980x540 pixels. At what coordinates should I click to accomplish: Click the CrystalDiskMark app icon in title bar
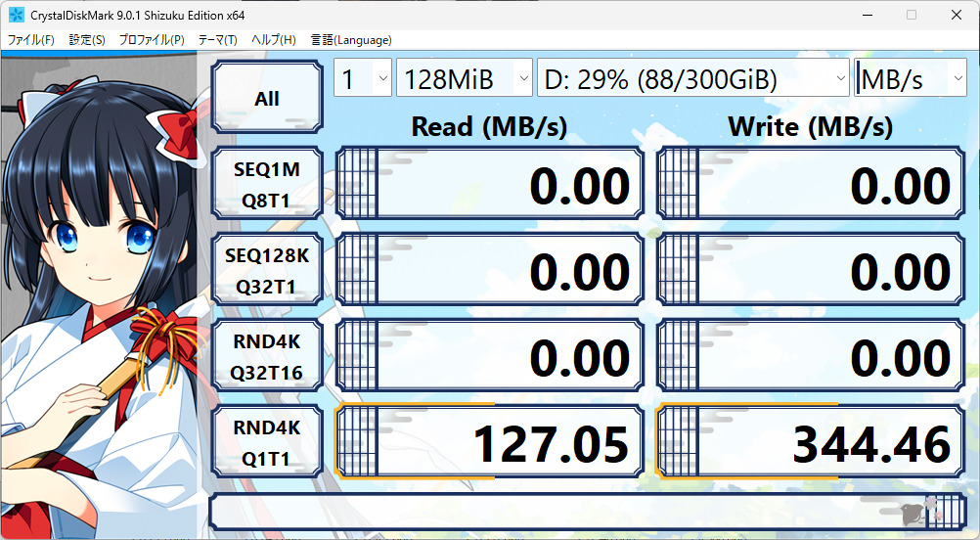coord(17,15)
